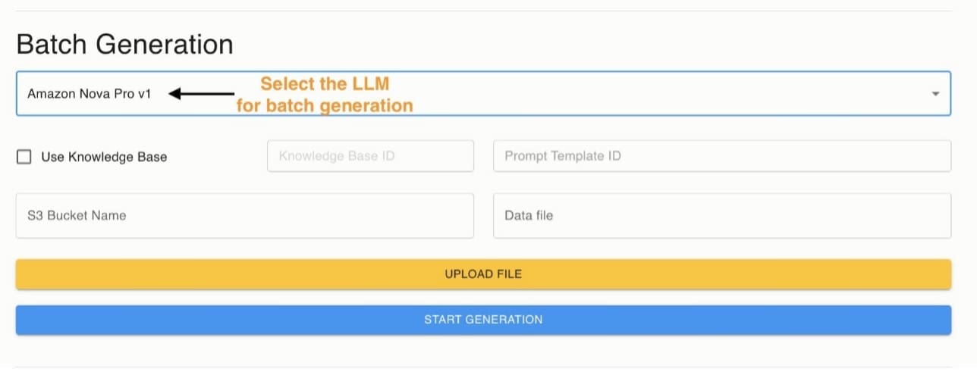Click the 'Knowledge Base ID' placeholder text
980x372 pixels.
click(337, 156)
